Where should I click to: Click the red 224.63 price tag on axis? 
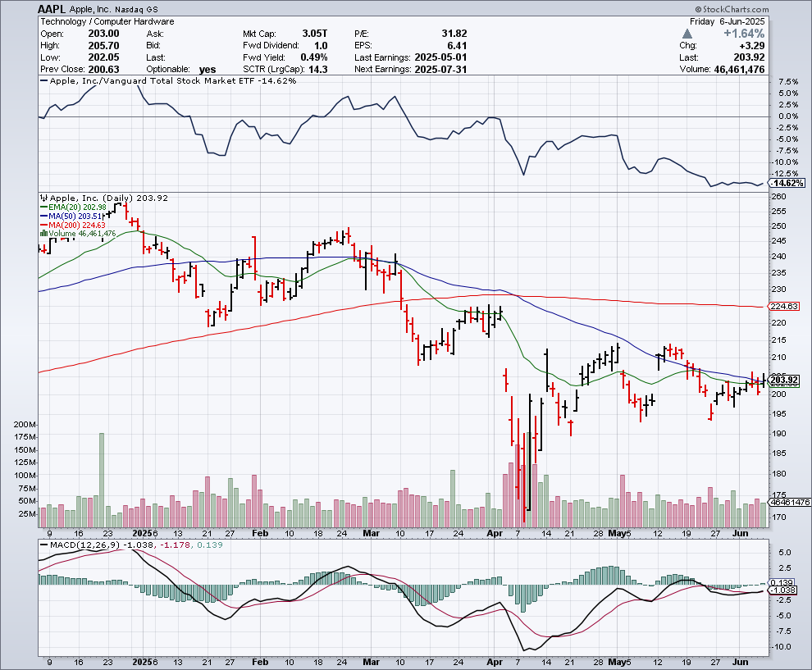click(785, 307)
